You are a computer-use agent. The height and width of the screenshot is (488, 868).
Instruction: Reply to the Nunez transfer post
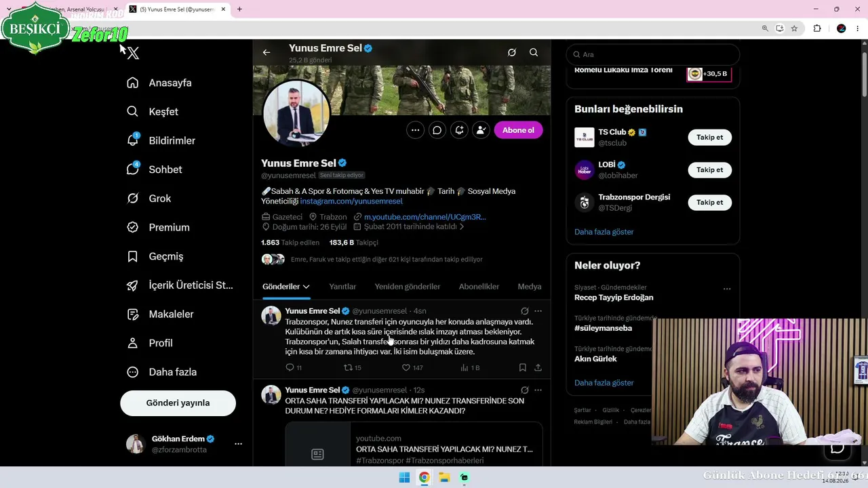(x=290, y=367)
